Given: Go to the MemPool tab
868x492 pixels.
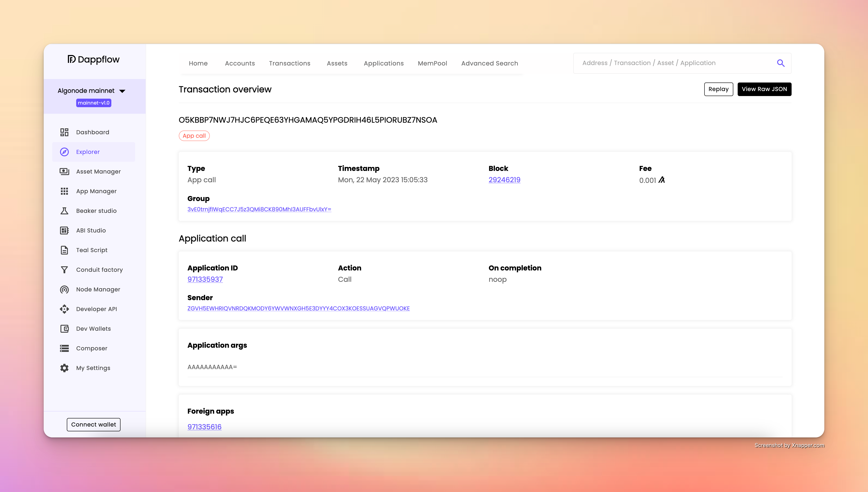Looking at the screenshot, I should click(432, 63).
